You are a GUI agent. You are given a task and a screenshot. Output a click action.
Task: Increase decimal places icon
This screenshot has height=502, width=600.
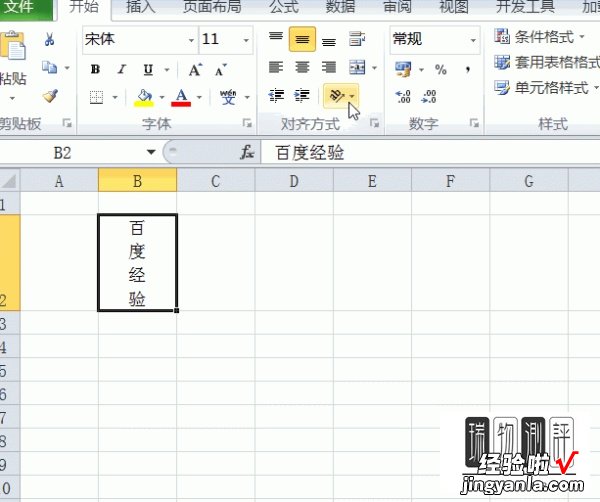click(x=403, y=96)
